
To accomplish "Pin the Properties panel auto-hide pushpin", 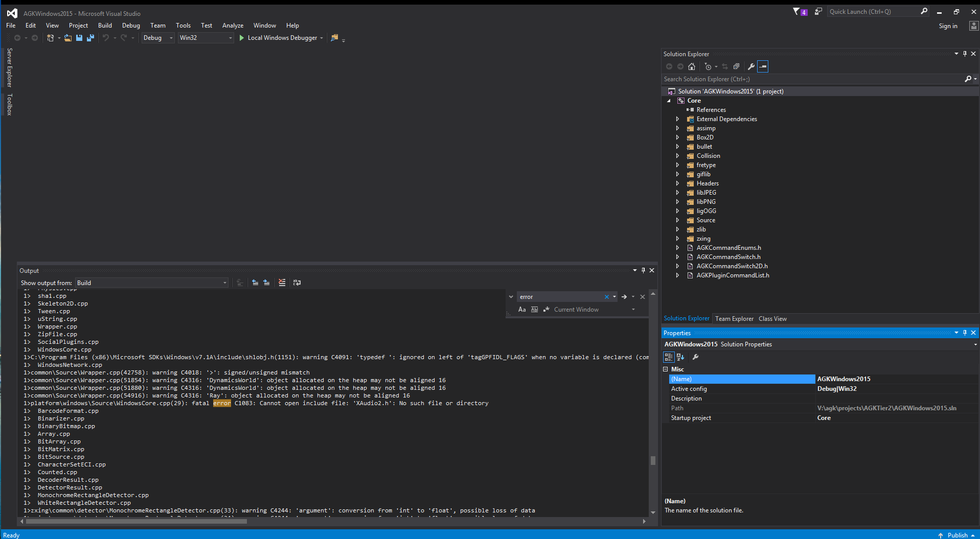I will (965, 333).
